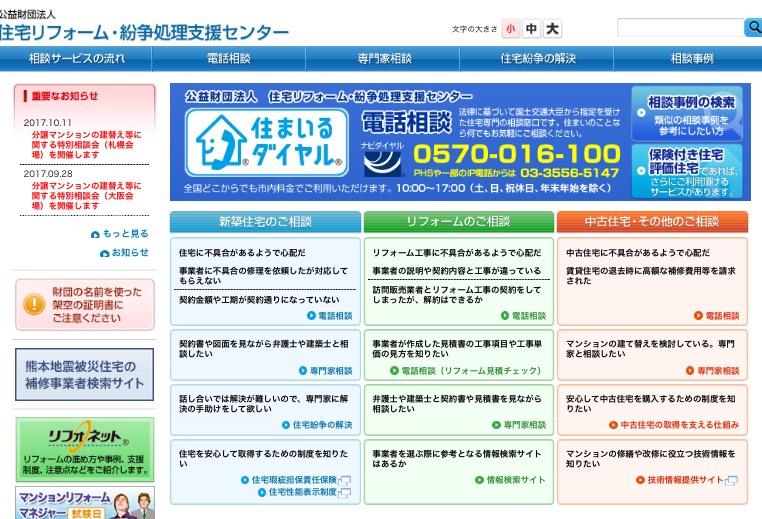Image resolution: width=762 pixels, height=519 pixels.
Task: Open 技術情報提供サイト external link
Action: point(684,480)
